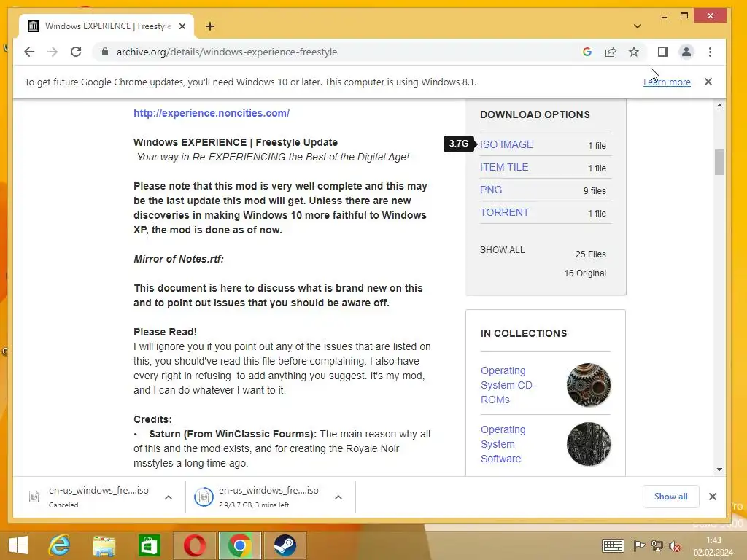The width and height of the screenshot is (747, 560).
Task: Open Action Center flag icon
Action: 639,545
